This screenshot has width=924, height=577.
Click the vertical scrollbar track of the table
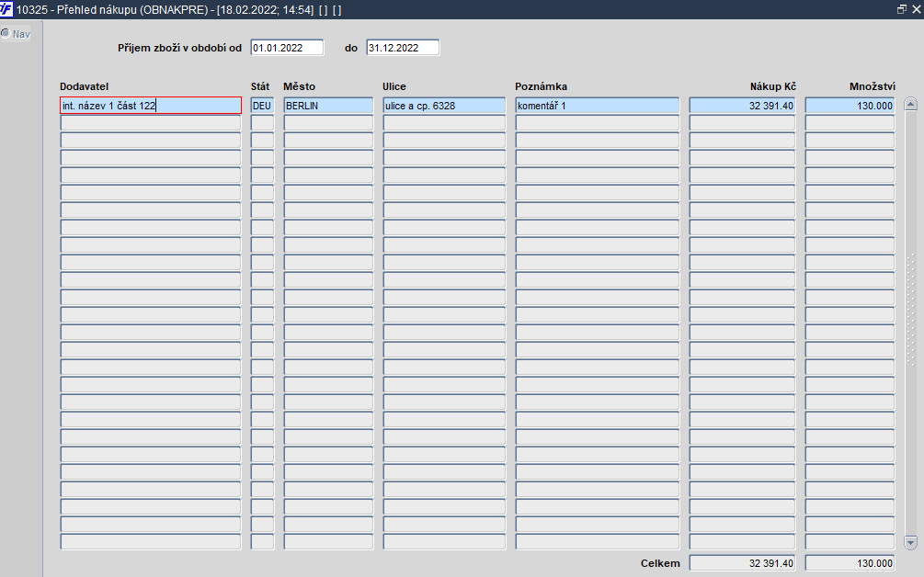(x=910, y=323)
